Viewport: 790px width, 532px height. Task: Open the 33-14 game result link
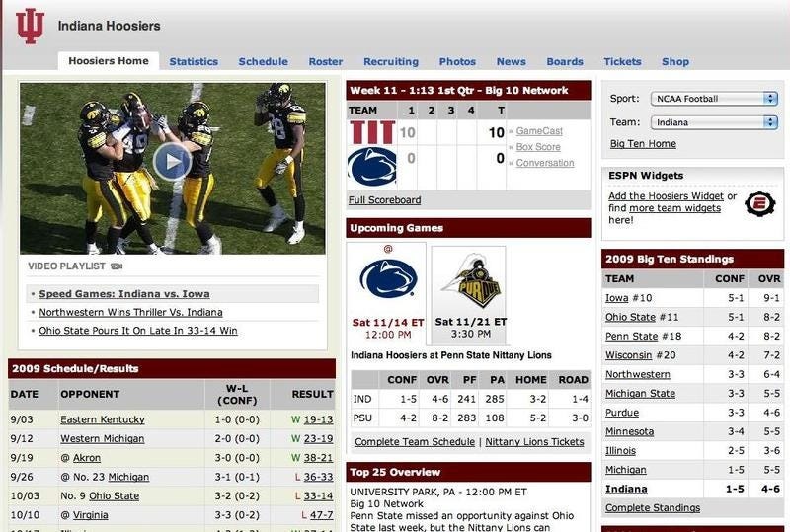(x=318, y=496)
